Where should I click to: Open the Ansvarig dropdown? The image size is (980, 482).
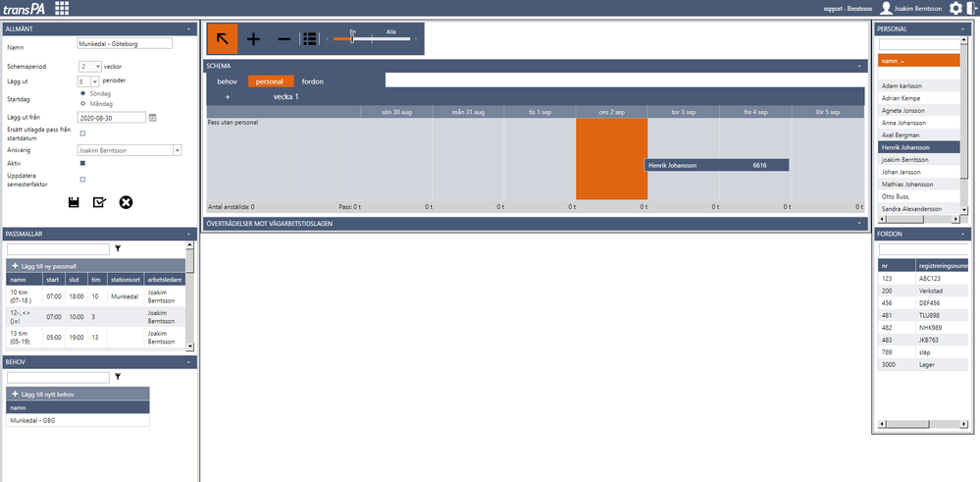click(x=178, y=150)
